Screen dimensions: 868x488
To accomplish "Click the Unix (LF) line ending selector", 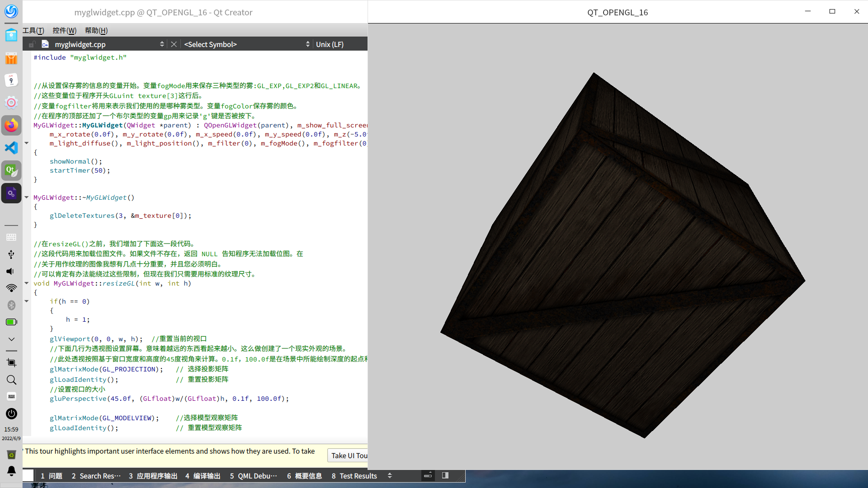I will point(330,44).
